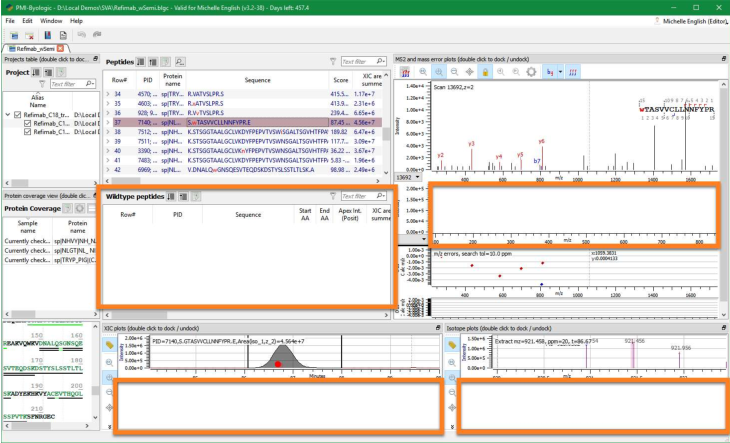Open dropdown arrow next to b/y ion button

point(561,72)
